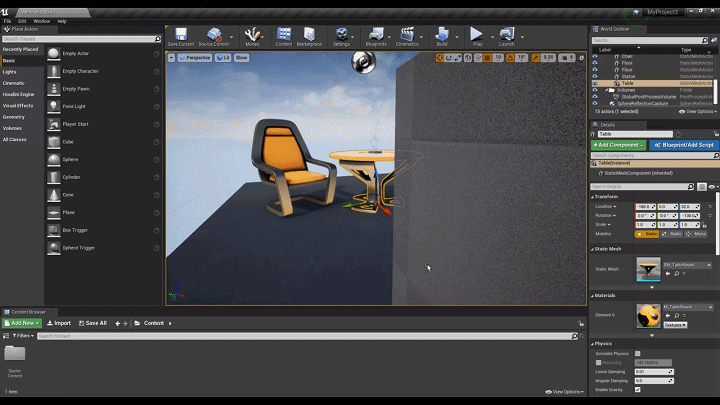The width and height of the screenshot is (720, 405).
Task: Click the Linear Damping value field
Action: (654, 372)
